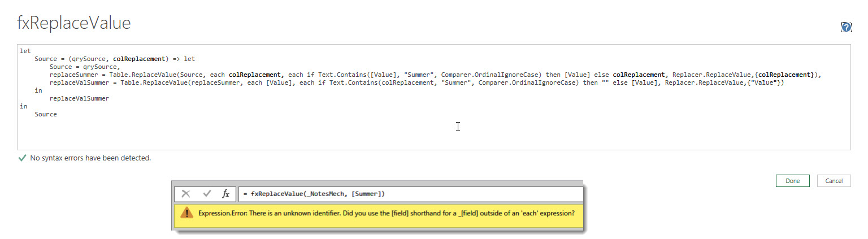Click the fxReplaceValue title heading
This screenshot has height=239, width=868.
[73, 23]
